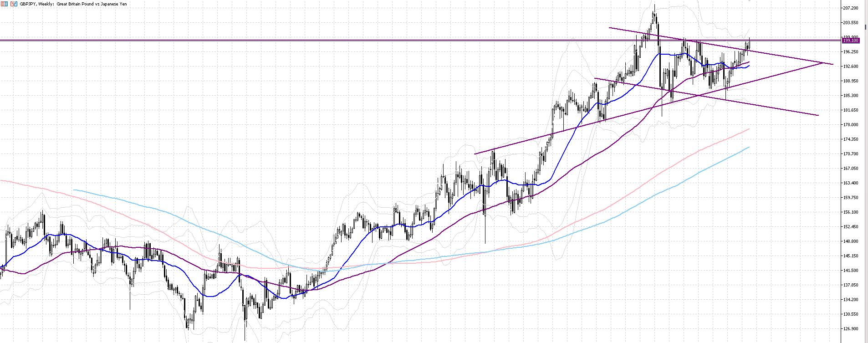Open the One Click Trading panel icon
This screenshot has height=343, width=868.
[x=4, y=4]
